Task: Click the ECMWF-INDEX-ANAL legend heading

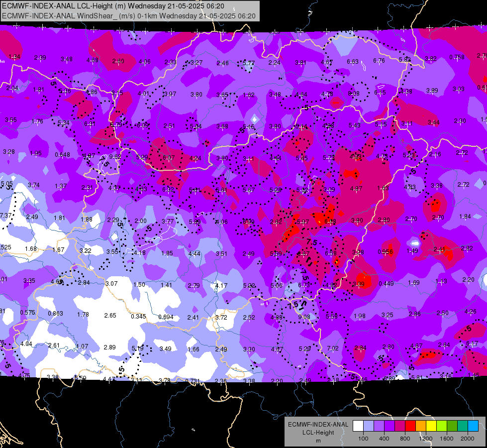Action: click(x=318, y=425)
